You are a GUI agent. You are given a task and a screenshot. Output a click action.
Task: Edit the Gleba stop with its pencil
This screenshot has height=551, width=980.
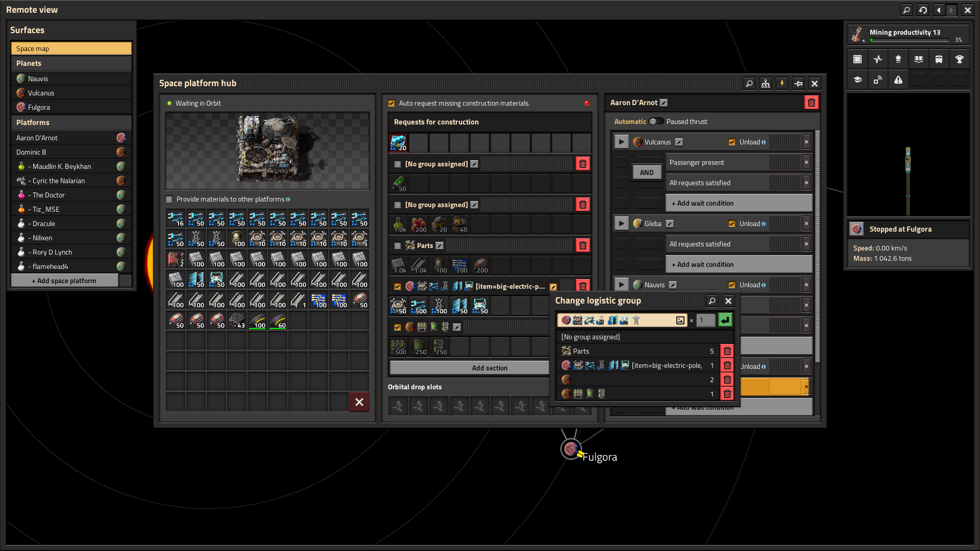click(670, 223)
